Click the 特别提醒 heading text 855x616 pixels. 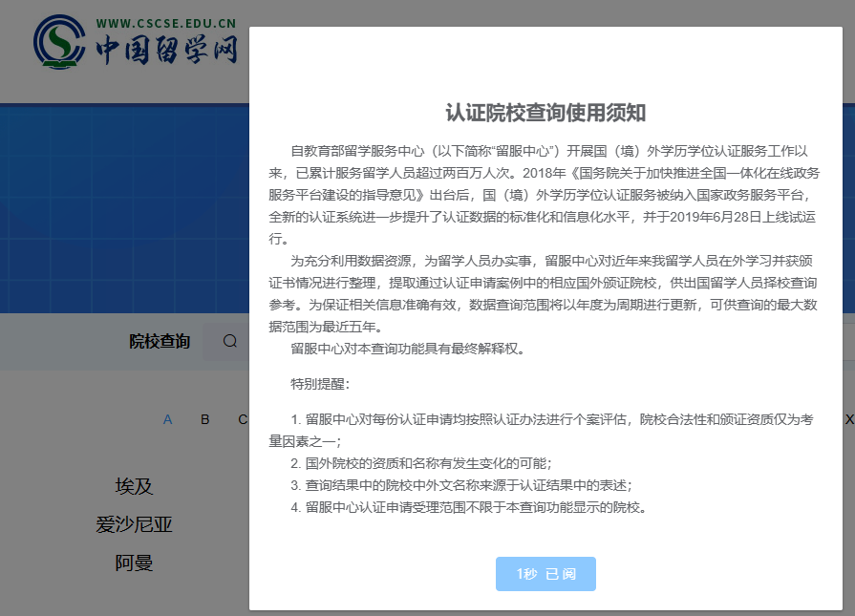(320, 384)
